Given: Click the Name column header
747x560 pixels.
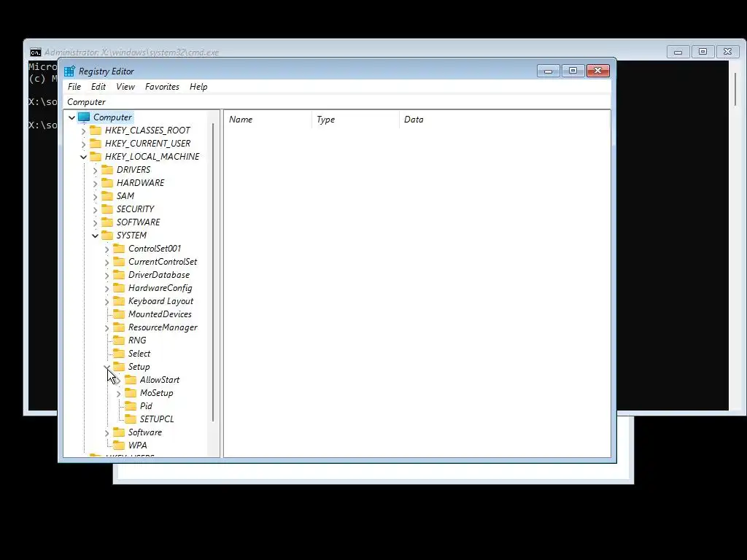Looking at the screenshot, I should (x=268, y=120).
